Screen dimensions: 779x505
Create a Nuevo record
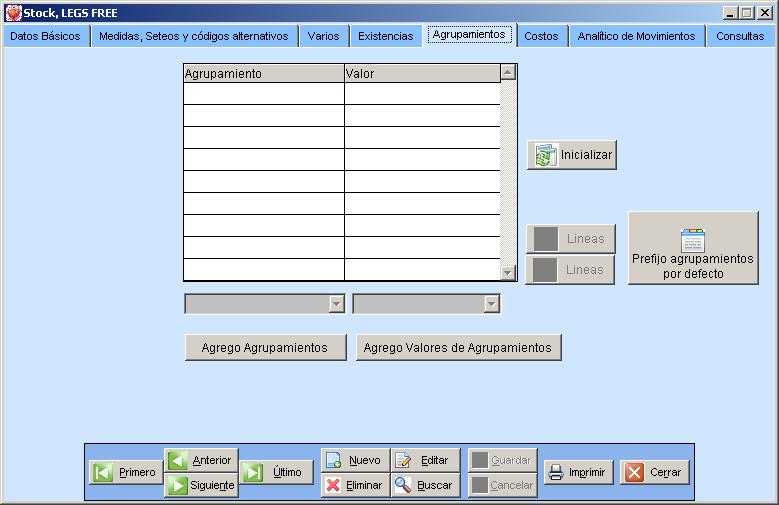(x=355, y=460)
